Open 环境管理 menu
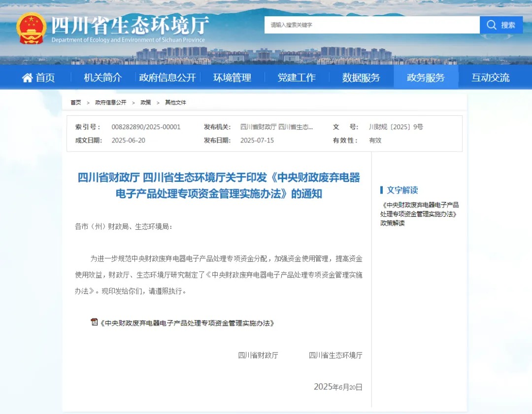The width and height of the screenshot is (532, 414). [232, 78]
